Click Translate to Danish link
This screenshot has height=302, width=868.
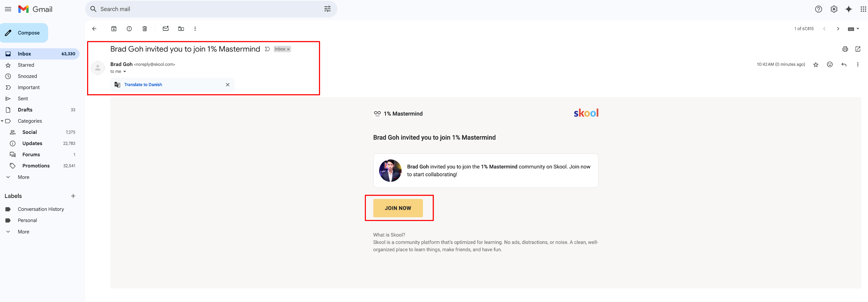click(143, 85)
